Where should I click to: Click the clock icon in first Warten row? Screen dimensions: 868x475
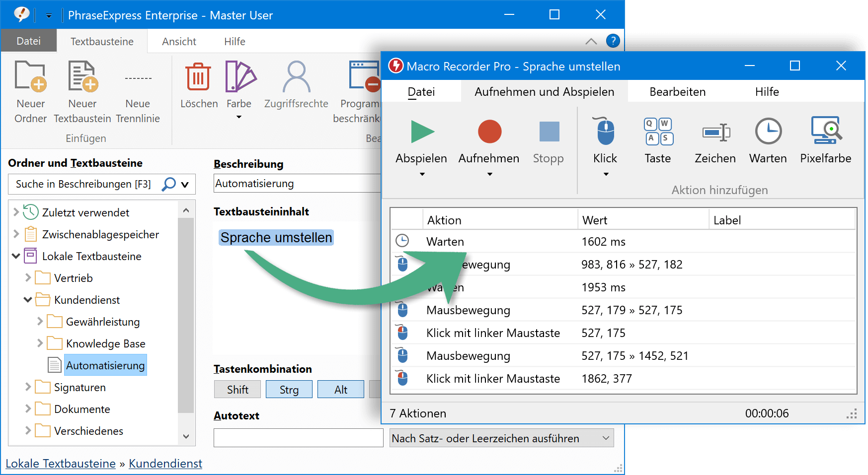402,241
